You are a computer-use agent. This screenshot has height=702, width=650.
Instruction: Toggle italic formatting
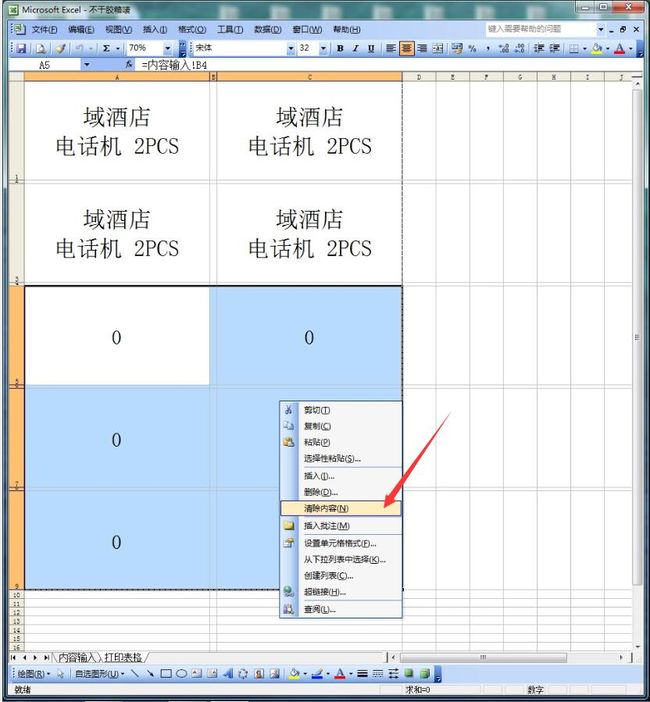pyautogui.click(x=355, y=48)
